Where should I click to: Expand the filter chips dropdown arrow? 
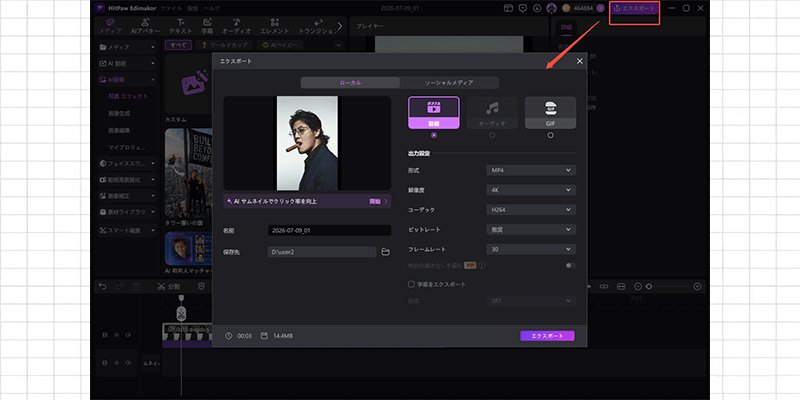(x=337, y=45)
